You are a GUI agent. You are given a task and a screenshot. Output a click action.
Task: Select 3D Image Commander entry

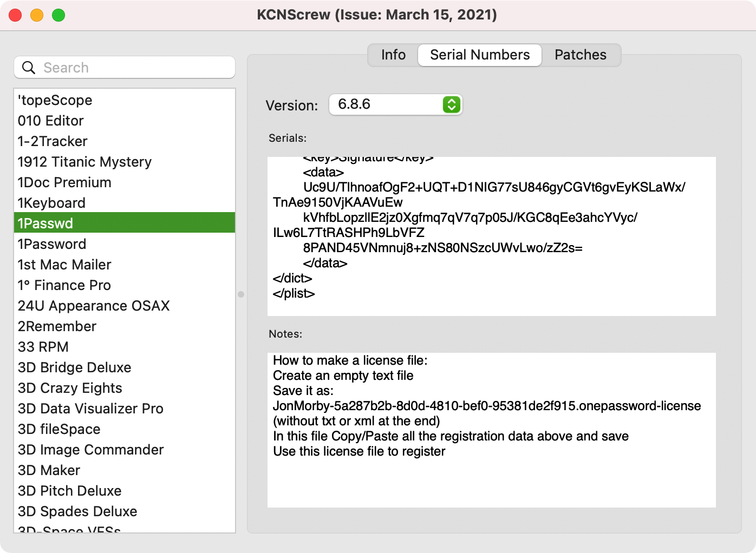click(x=91, y=450)
